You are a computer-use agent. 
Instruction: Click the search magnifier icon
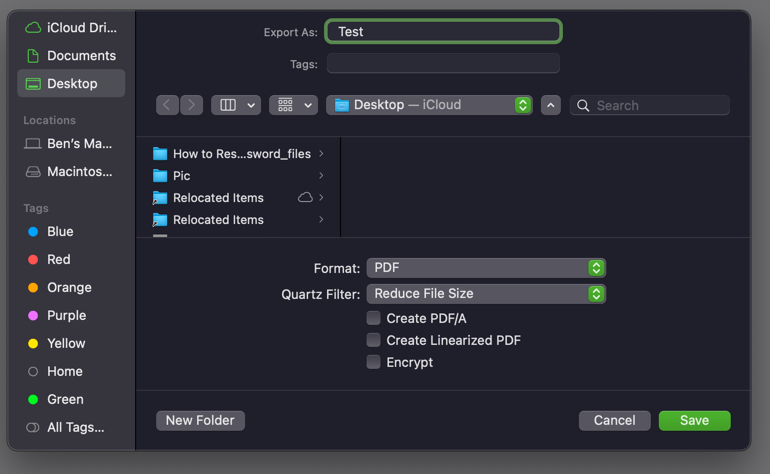(583, 105)
